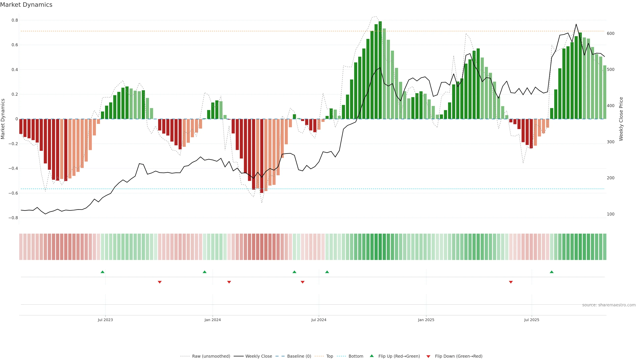Click the Jan 2025 x-axis label
The height and width of the screenshot is (362, 644).
[x=426, y=320]
